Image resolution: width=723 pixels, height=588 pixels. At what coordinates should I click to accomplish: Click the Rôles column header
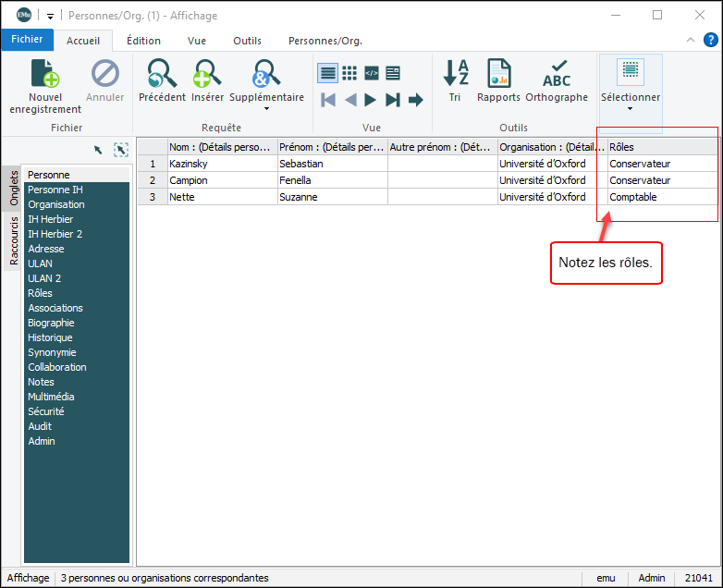pos(661,147)
